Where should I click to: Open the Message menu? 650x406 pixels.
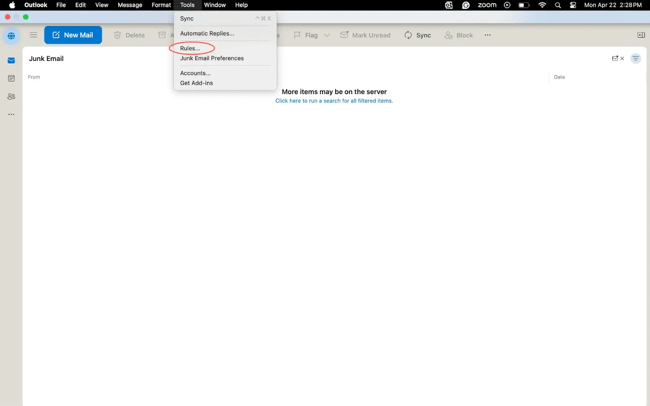pyautogui.click(x=130, y=5)
